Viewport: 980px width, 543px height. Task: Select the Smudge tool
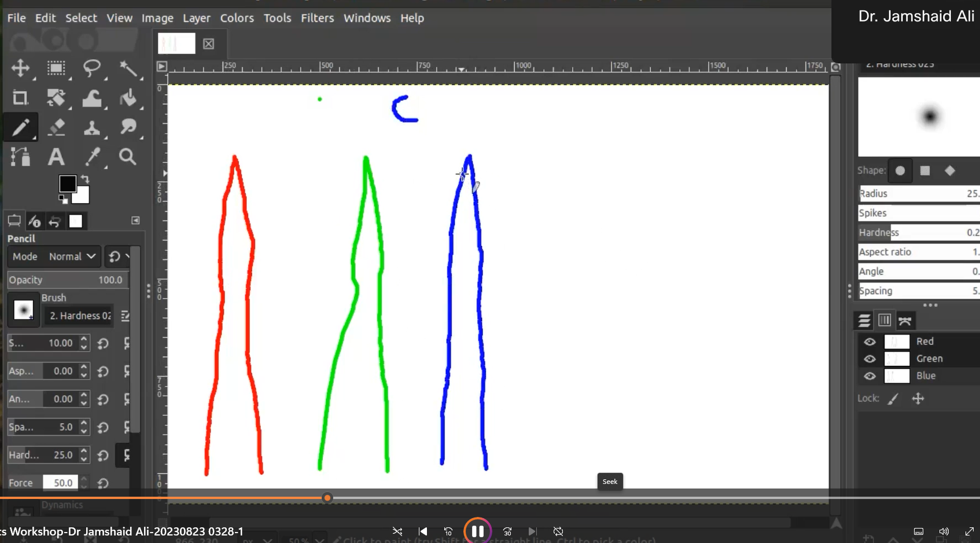pos(128,127)
